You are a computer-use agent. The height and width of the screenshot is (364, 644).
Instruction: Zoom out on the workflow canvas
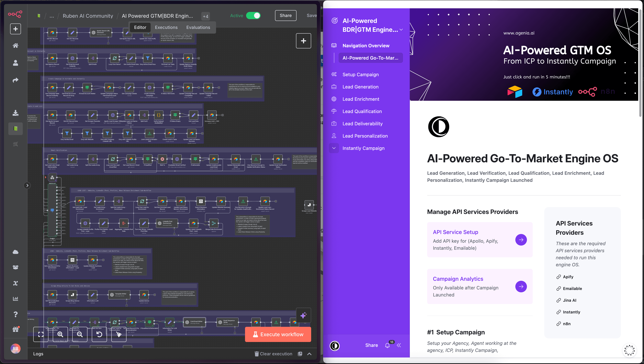[x=80, y=335]
